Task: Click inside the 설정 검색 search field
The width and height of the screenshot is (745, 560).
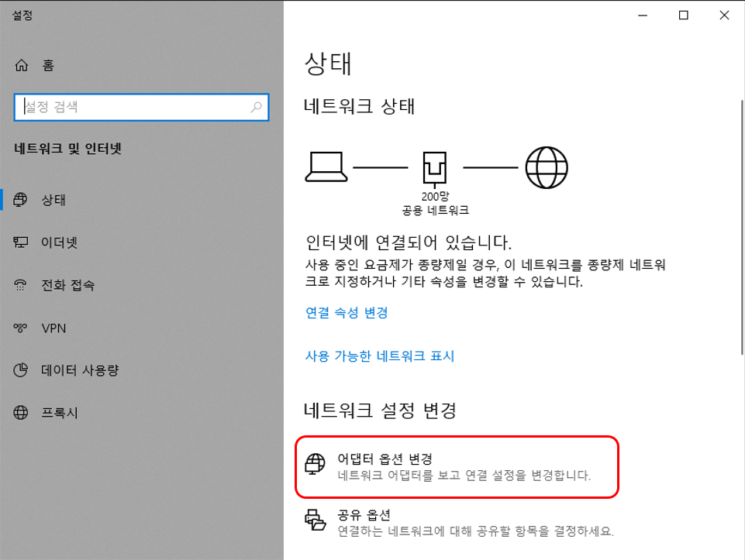Action: tap(116, 107)
